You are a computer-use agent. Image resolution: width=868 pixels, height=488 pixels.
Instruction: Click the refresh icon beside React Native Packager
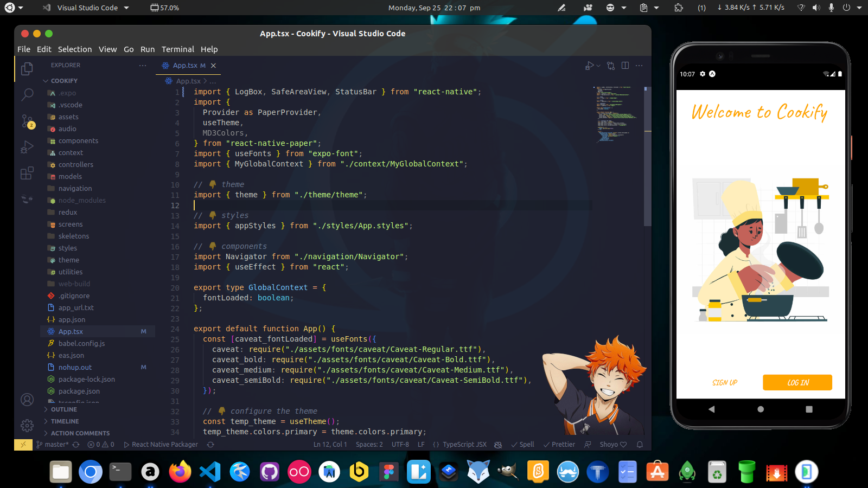pos(210,445)
